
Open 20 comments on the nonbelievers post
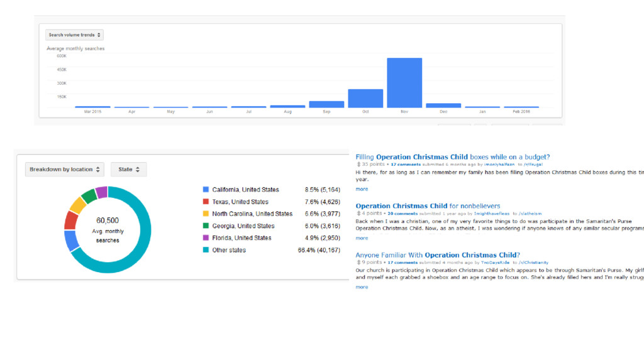[x=402, y=214]
